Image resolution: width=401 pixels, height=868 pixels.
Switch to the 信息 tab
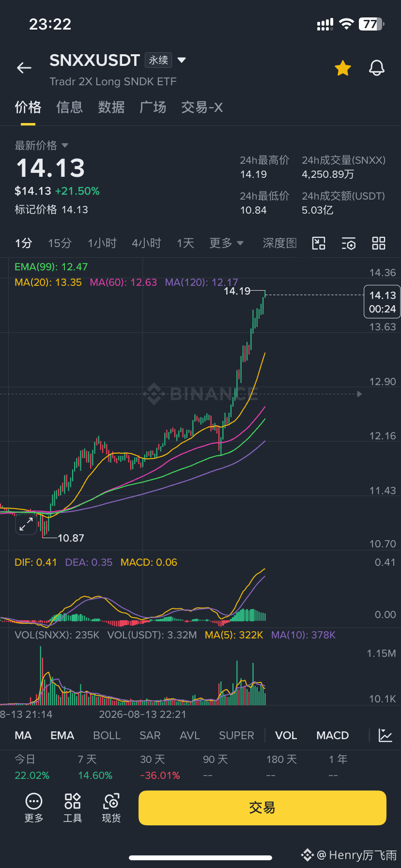pos(70,107)
